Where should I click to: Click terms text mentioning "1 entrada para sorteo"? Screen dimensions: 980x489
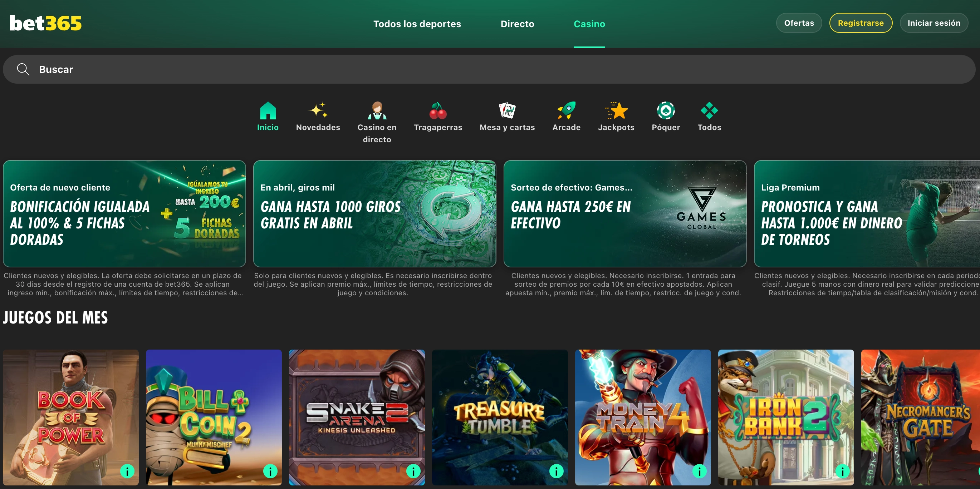(x=623, y=284)
